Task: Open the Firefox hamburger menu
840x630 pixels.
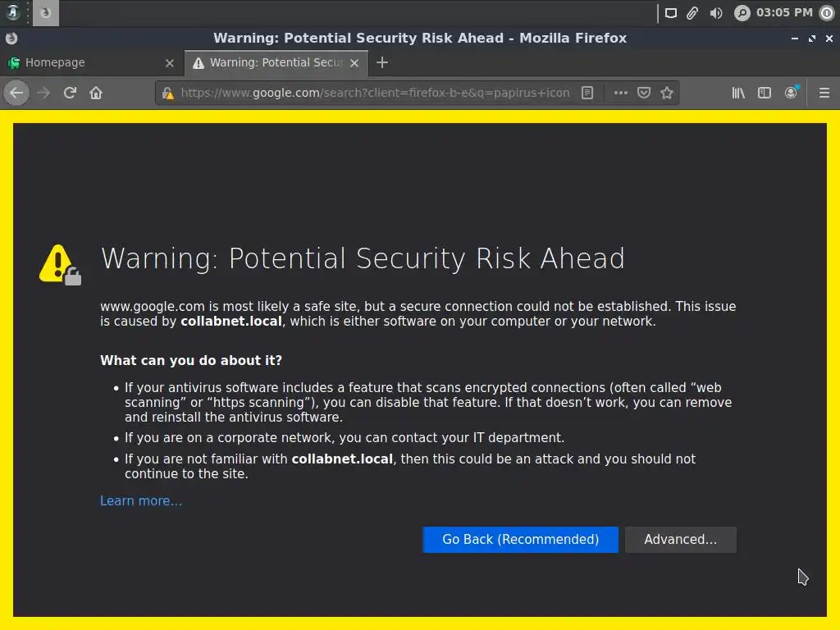Action: click(x=824, y=93)
